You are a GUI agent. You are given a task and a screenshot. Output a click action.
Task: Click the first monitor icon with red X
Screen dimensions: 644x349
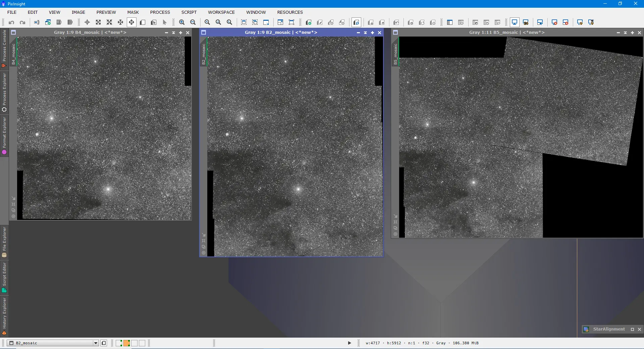[554, 22]
